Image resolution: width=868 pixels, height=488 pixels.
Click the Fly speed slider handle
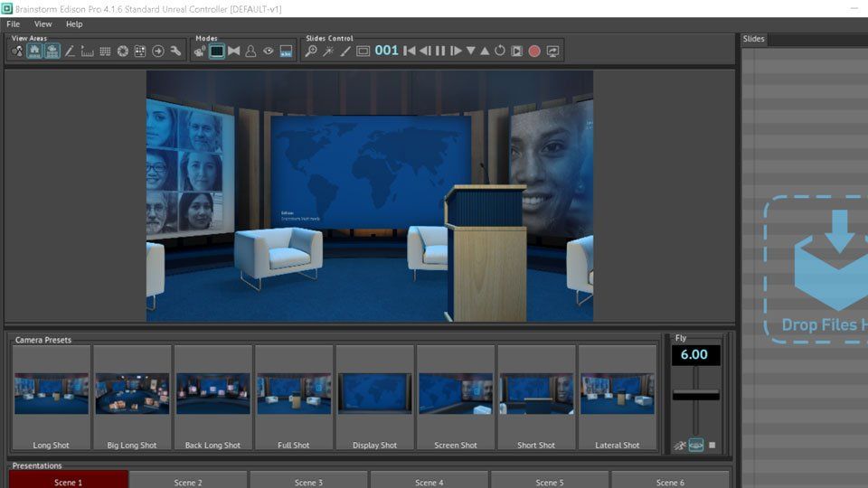point(695,395)
